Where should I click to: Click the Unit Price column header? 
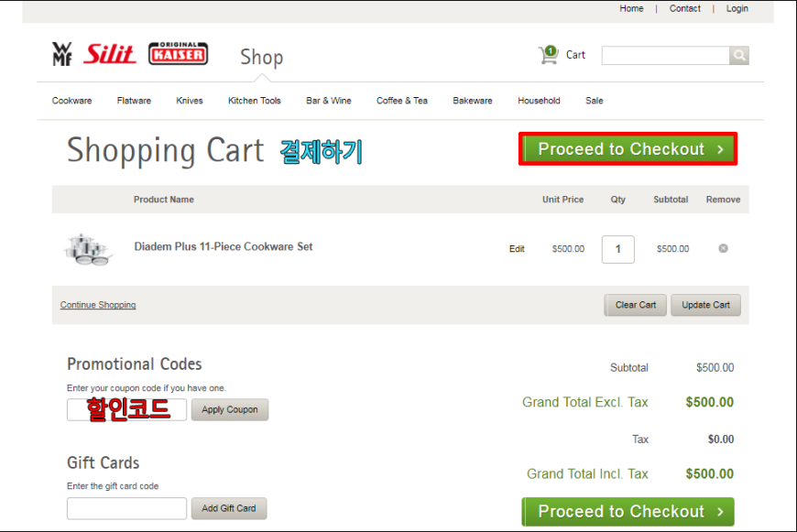click(562, 200)
